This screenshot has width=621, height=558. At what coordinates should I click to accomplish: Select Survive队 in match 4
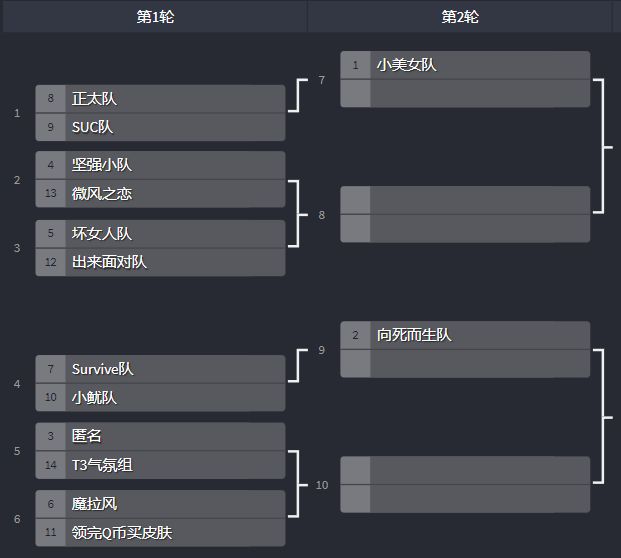(x=160, y=369)
